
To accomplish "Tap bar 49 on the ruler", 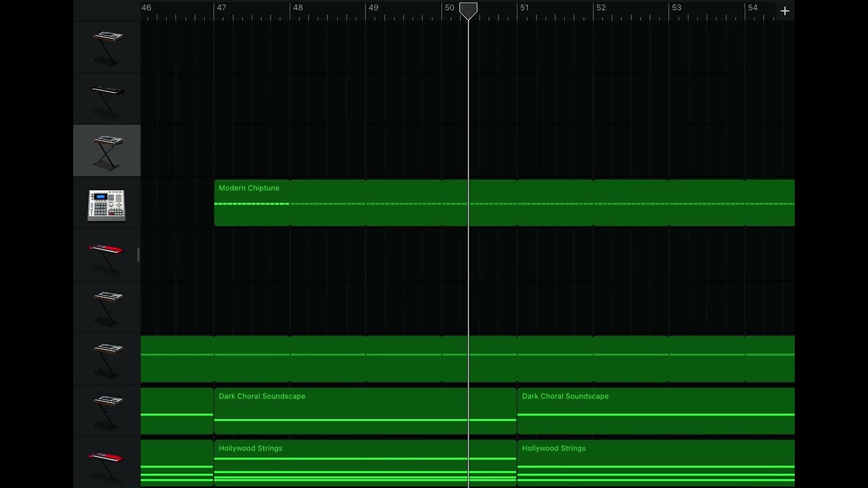I will tap(373, 7).
